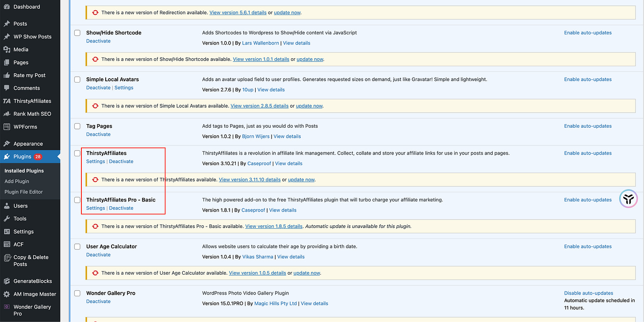Tick the Show/Hide Shortcode checkbox
This screenshot has height=322, width=644.
(x=77, y=33)
